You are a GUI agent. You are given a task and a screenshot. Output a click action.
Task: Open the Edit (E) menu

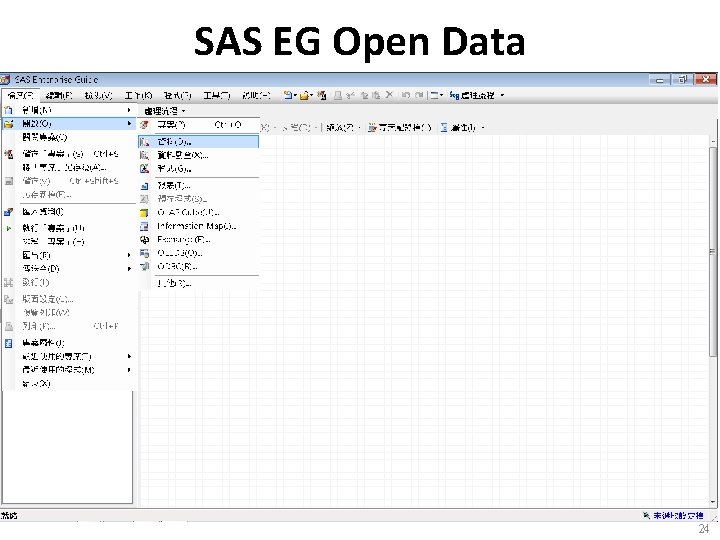59,96
